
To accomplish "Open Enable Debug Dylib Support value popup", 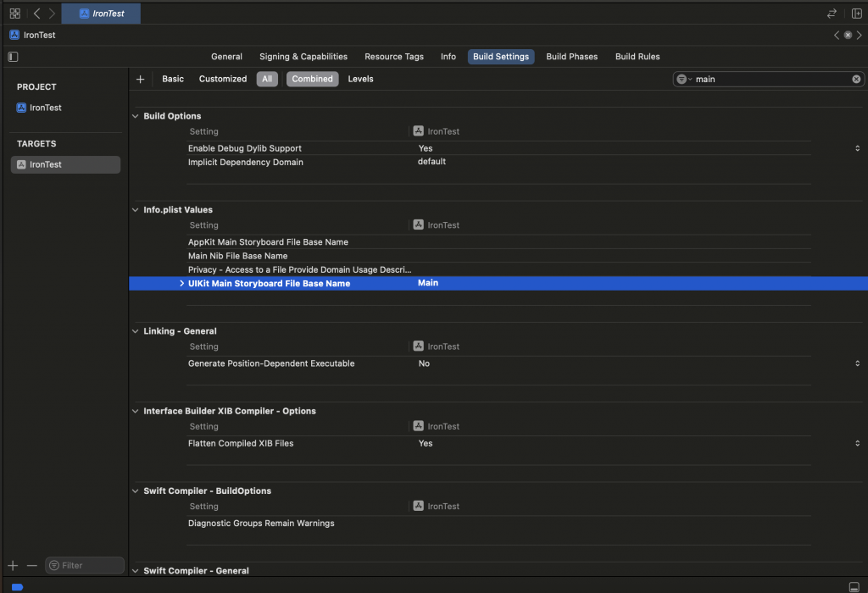I will (x=857, y=148).
